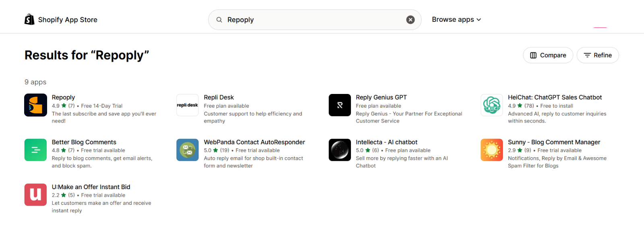Viewport: 644px width, 252px height.
Task: Click 'Free plan available' under Repli Desk
Action: [x=226, y=106]
